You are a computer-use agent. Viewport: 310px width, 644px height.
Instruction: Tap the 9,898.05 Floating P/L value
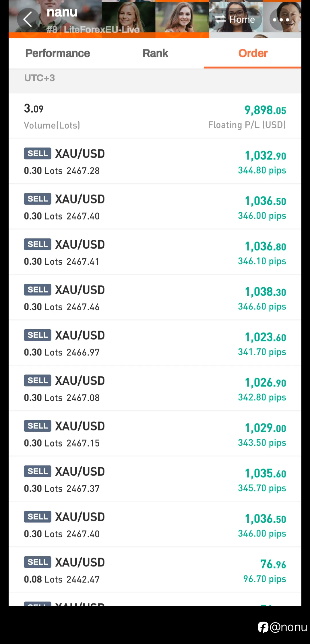click(265, 110)
